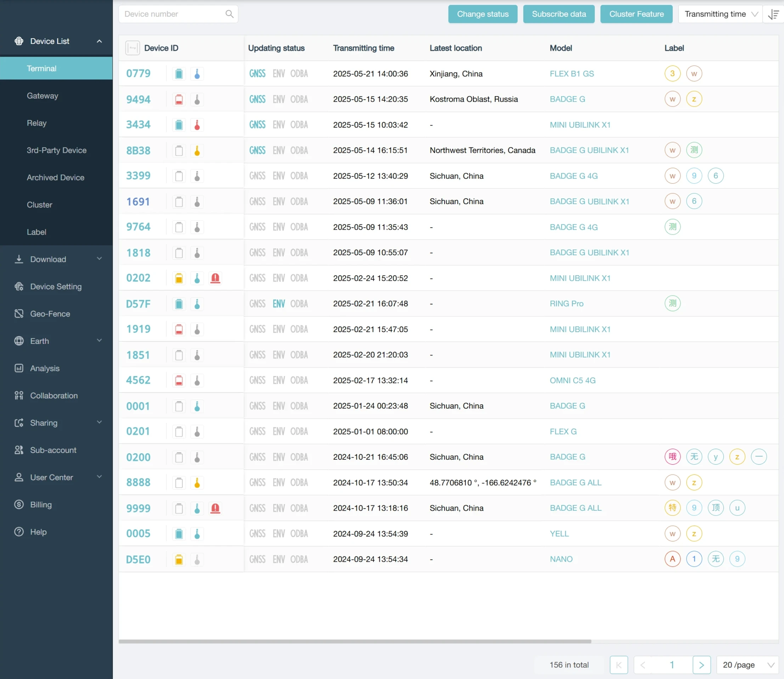
Task: Open device 8888 link
Action: point(138,482)
